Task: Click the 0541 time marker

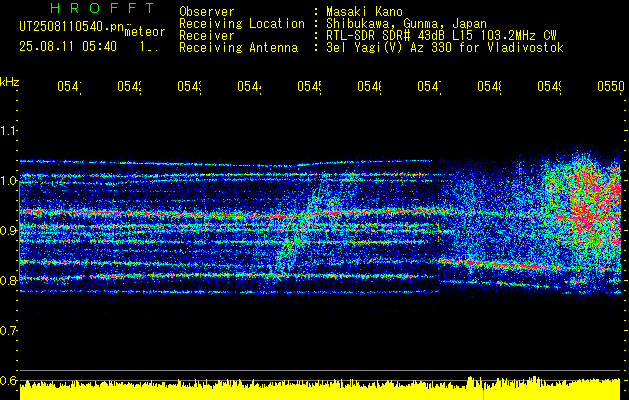Action: pos(69,86)
